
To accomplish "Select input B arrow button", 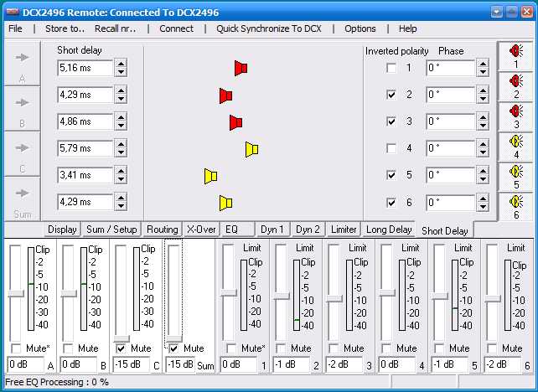I will click(x=23, y=109).
